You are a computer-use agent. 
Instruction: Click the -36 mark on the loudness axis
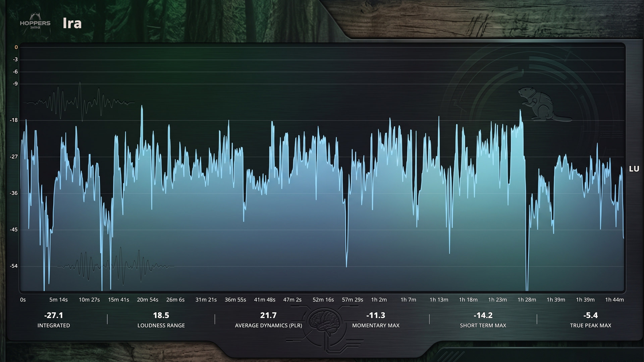tap(14, 193)
